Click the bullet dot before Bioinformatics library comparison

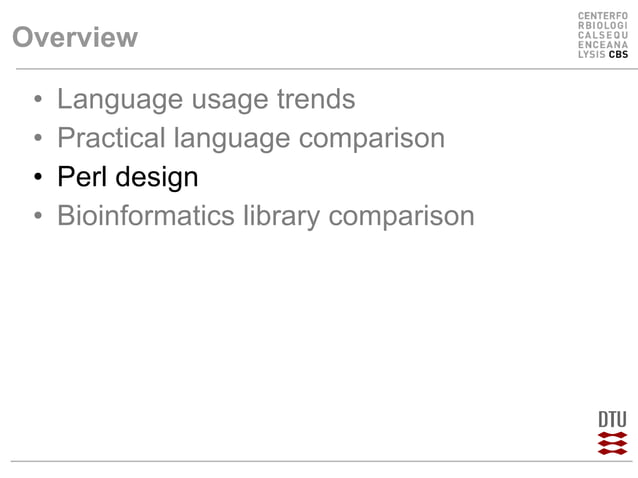click(38, 216)
